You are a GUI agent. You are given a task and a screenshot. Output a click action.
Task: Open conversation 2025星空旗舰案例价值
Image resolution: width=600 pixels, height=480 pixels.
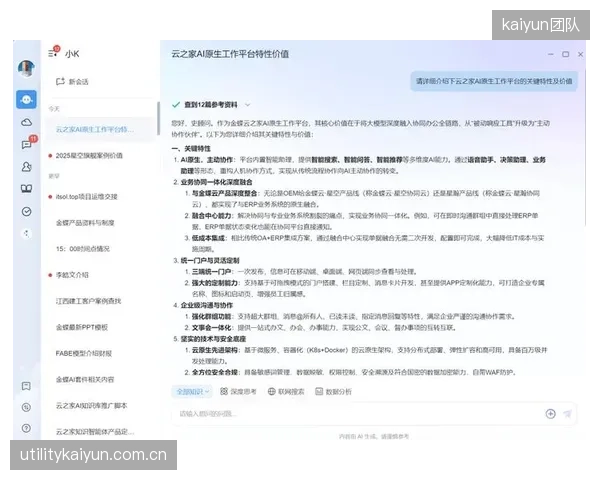point(89,155)
